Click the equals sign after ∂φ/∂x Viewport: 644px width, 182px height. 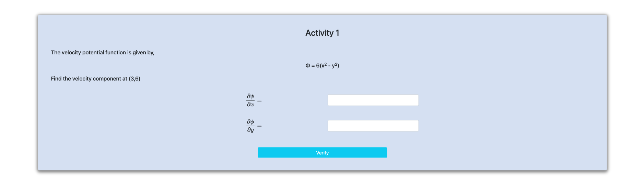click(x=259, y=101)
